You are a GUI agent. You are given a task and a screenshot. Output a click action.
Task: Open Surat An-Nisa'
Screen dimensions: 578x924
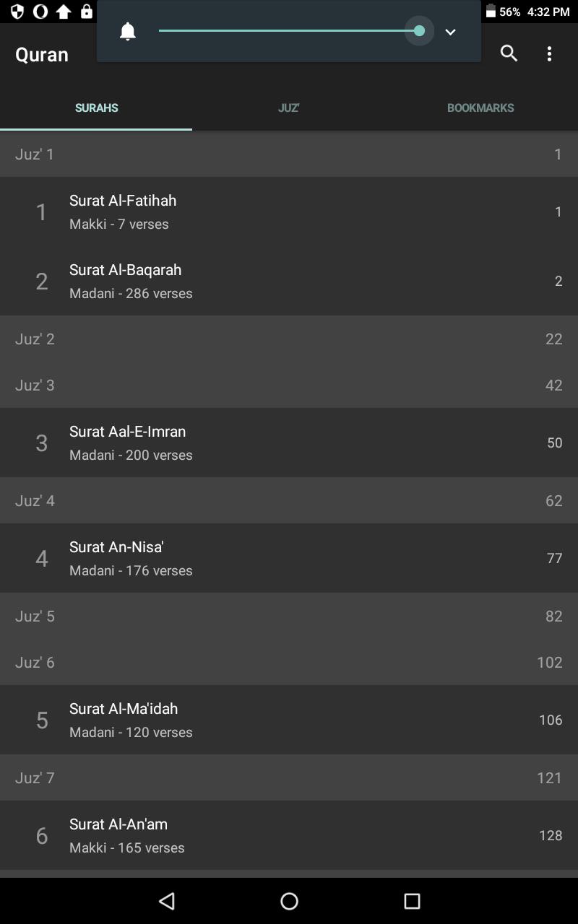pos(289,558)
